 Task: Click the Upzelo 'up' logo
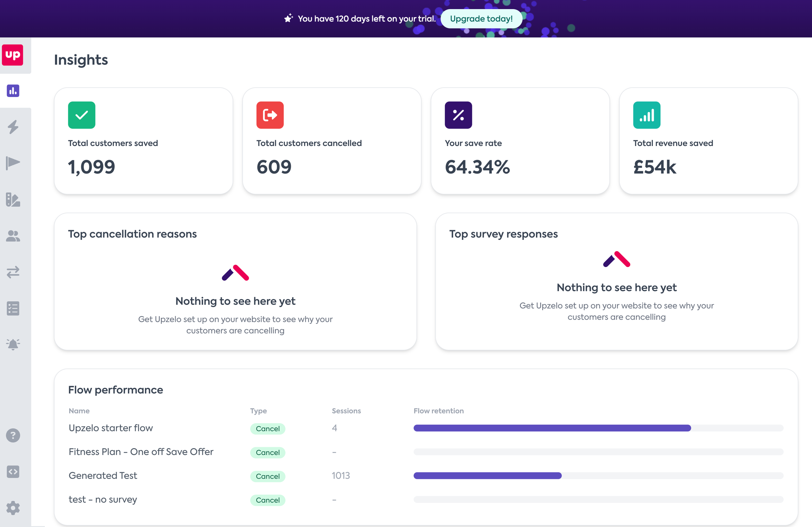point(13,55)
